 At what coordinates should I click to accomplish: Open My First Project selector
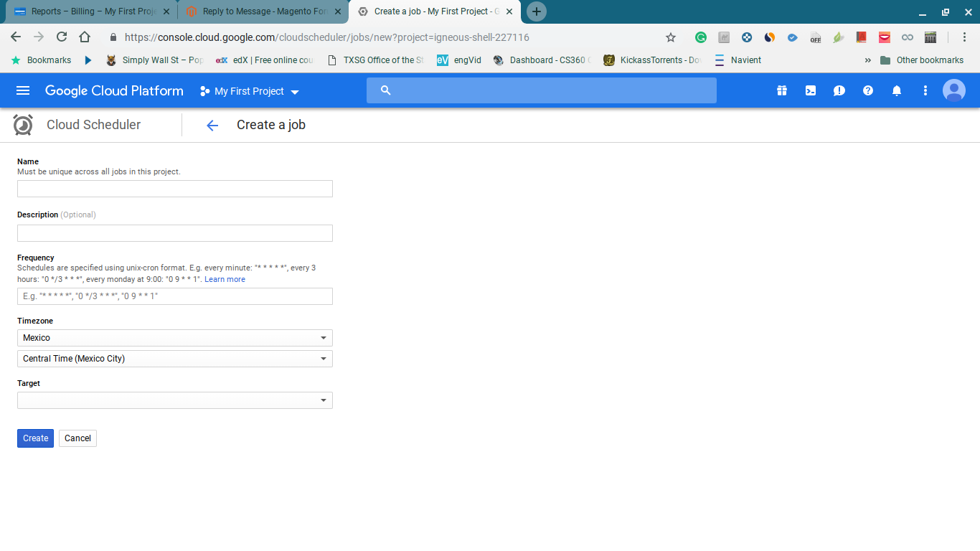249,91
